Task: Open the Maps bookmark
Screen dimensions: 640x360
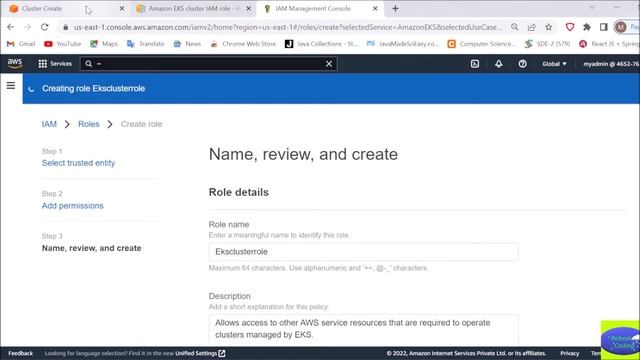Action: click(104, 44)
